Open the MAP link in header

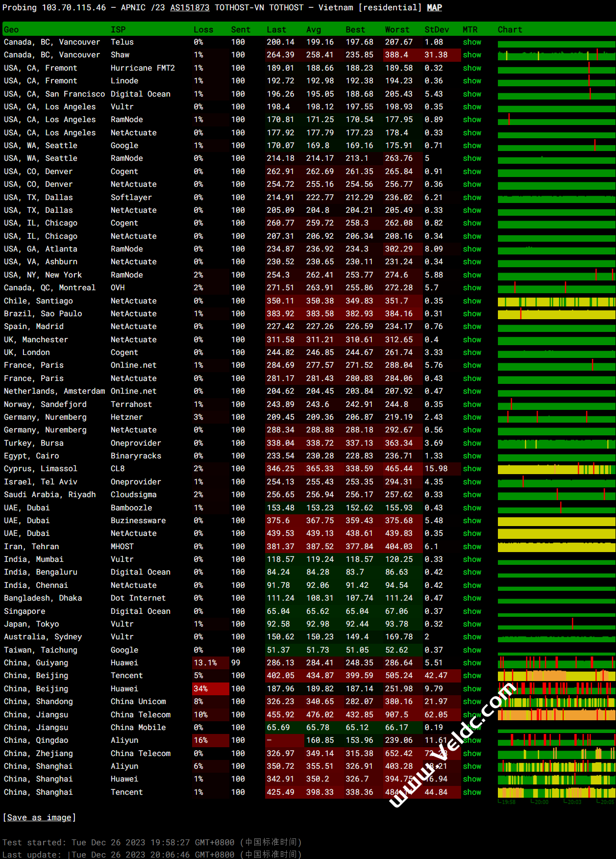pyautogui.click(x=434, y=7)
